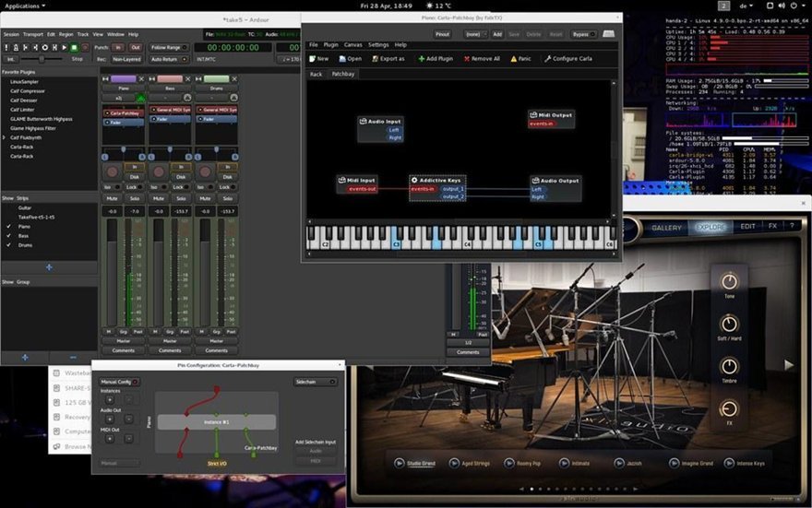812x508 pixels.
Task: Click the green Stop transport button
Action: 74,48
